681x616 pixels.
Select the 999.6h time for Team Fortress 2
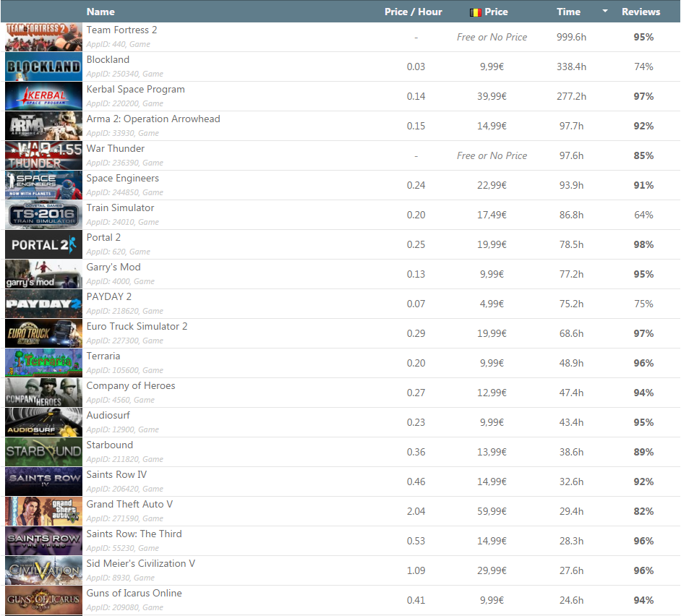pyautogui.click(x=571, y=38)
